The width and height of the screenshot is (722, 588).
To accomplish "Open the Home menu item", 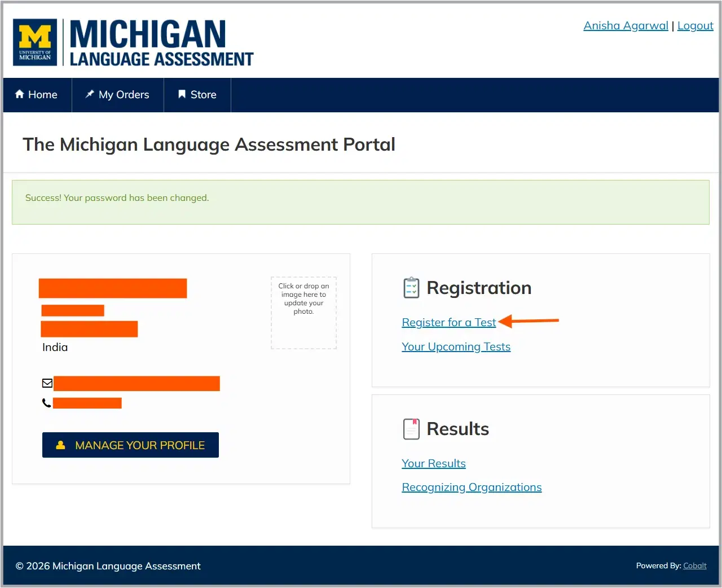I will pos(37,95).
